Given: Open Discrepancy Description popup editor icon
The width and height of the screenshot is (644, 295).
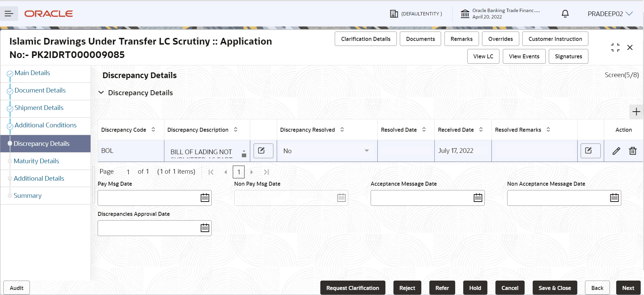Looking at the screenshot, I should 263,151.
